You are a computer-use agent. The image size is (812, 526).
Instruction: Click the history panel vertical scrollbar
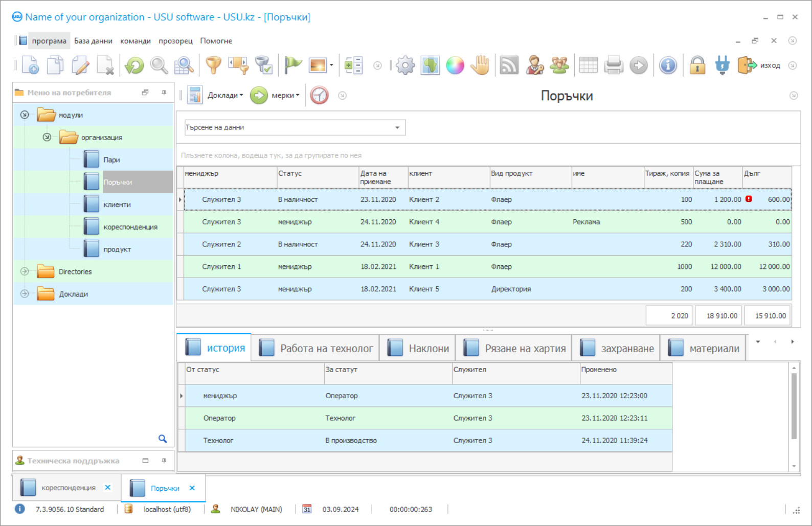tap(794, 406)
